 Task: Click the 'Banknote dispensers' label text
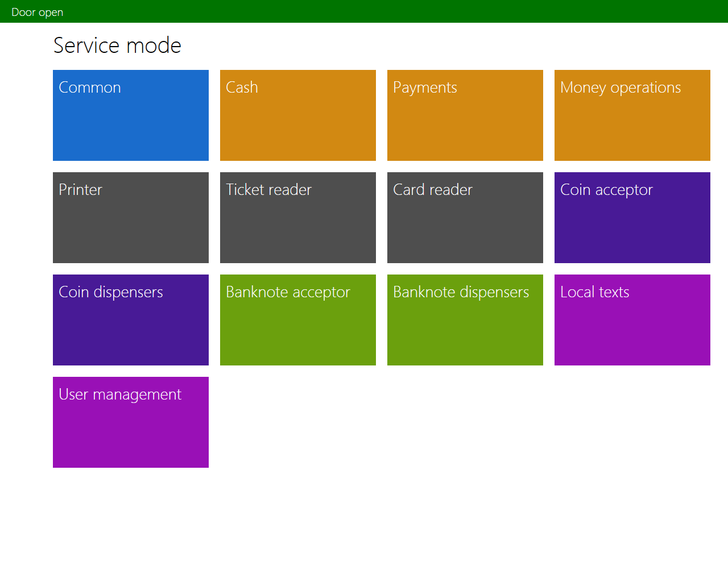click(x=461, y=292)
